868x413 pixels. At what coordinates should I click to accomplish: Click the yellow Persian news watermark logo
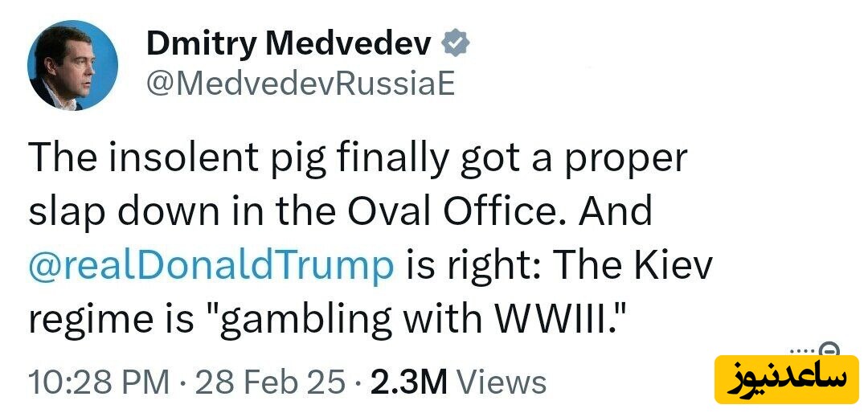click(786, 379)
